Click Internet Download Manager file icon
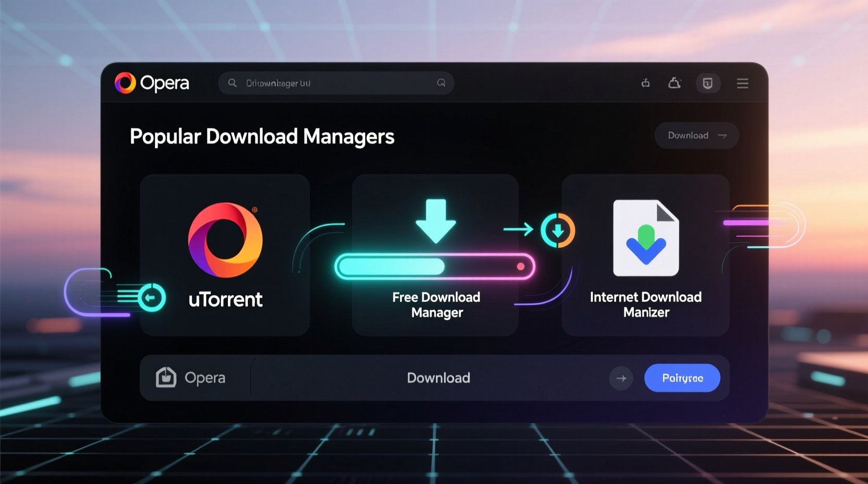This screenshot has width=868, height=484. [x=646, y=238]
